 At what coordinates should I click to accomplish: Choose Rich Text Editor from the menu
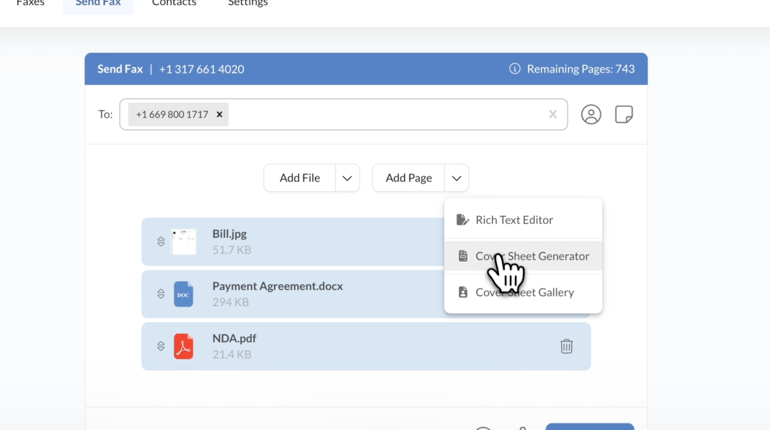tap(523, 219)
